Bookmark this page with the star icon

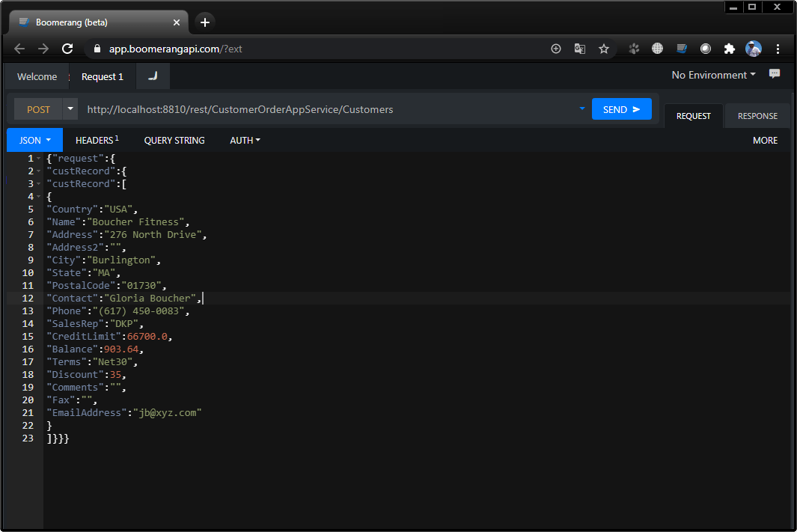coord(603,49)
